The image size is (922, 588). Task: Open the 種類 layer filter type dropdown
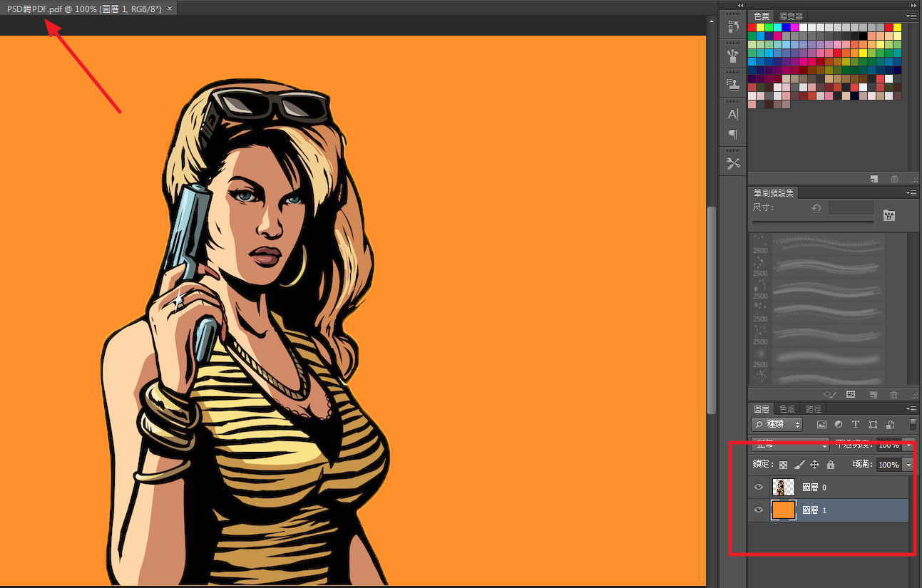[x=777, y=425]
